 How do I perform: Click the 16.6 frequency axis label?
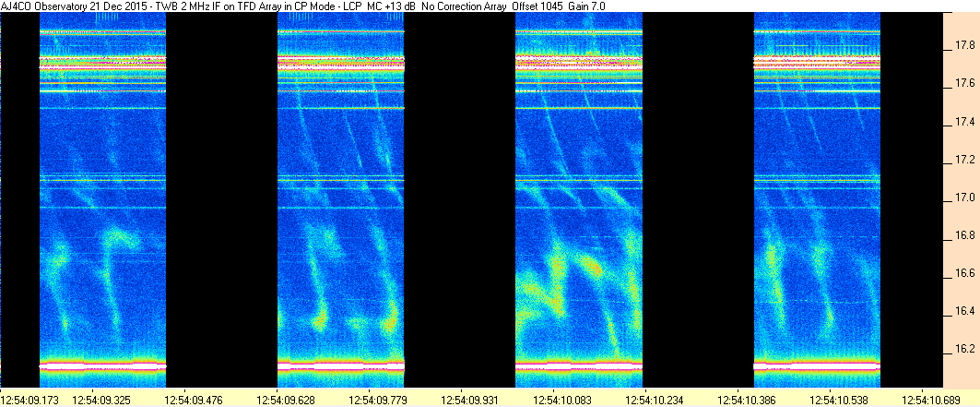pos(963,273)
